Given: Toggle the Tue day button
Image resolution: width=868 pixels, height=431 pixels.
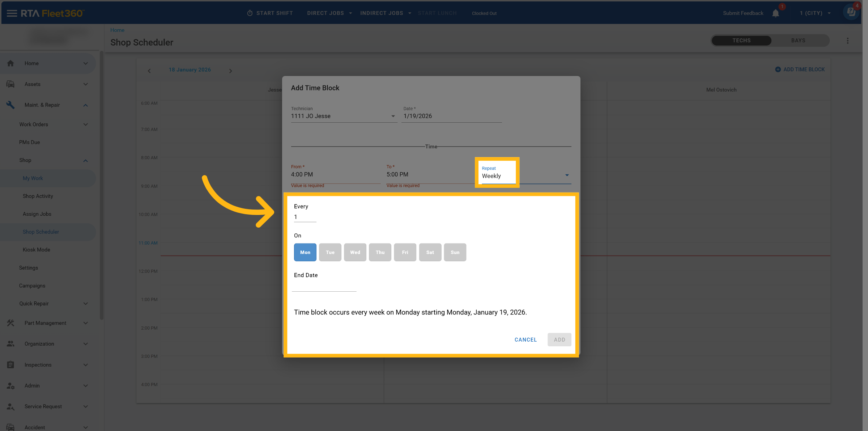Looking at the screenshot, I should (330, 252).
